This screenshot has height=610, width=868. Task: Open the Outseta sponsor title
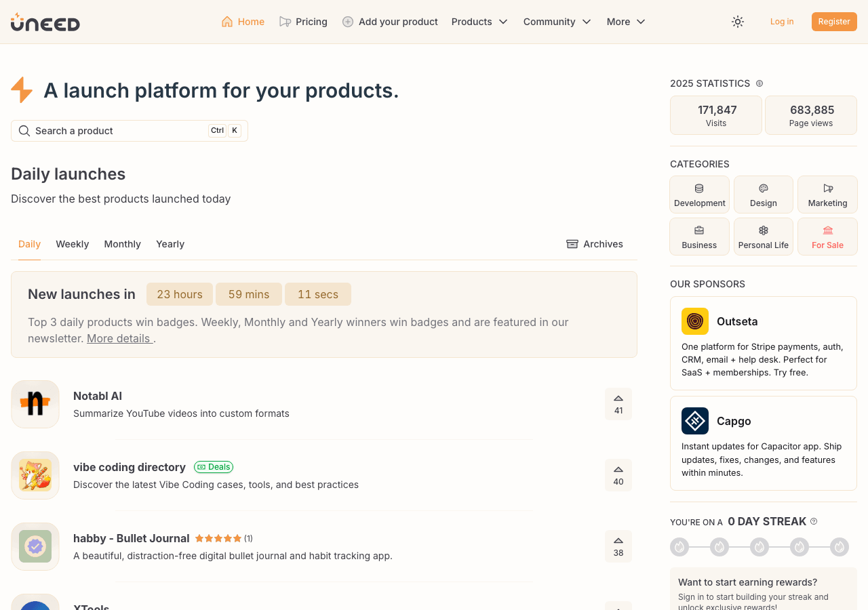737,321
